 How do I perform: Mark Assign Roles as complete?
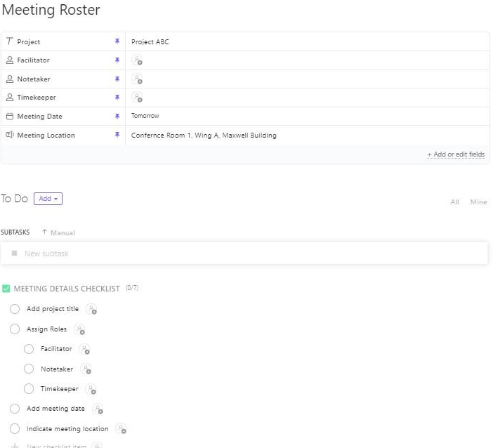coord(15,329)
